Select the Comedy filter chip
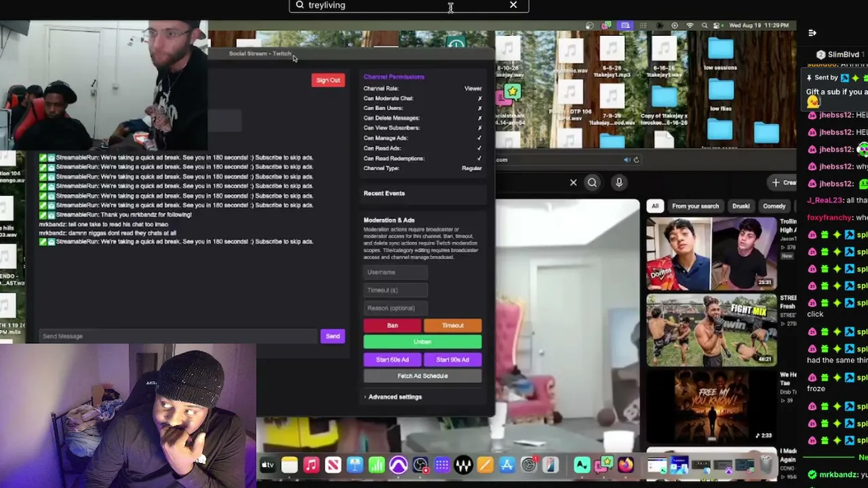Screen dimensions: 868x488 [774, 206]
